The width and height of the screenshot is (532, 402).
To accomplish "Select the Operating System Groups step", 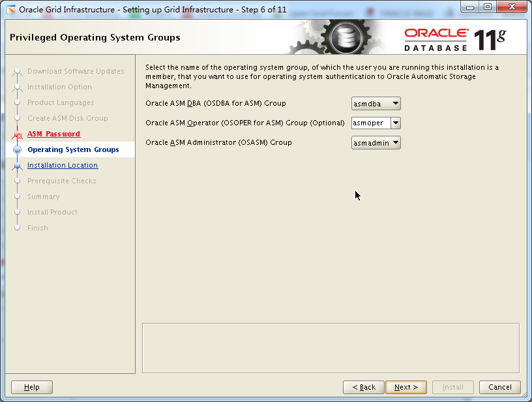I will pyautogui.click(x=73, y=149).
